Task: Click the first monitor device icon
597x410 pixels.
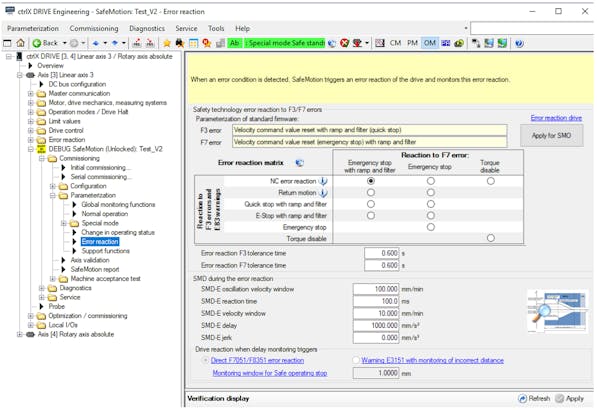Action: [x=489, y=43]
